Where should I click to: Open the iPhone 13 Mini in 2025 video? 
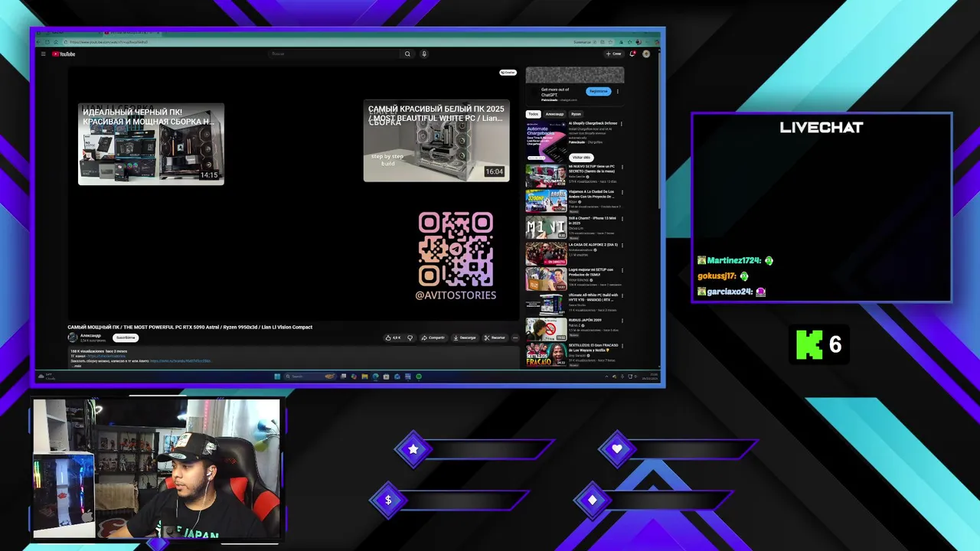[546, 227]
